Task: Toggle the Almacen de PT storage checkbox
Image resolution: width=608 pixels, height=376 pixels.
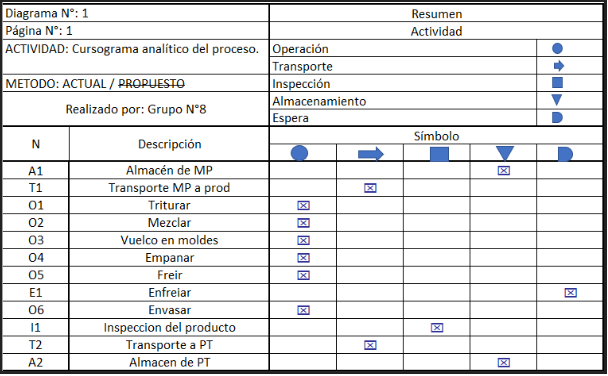Action: point(504,362)
